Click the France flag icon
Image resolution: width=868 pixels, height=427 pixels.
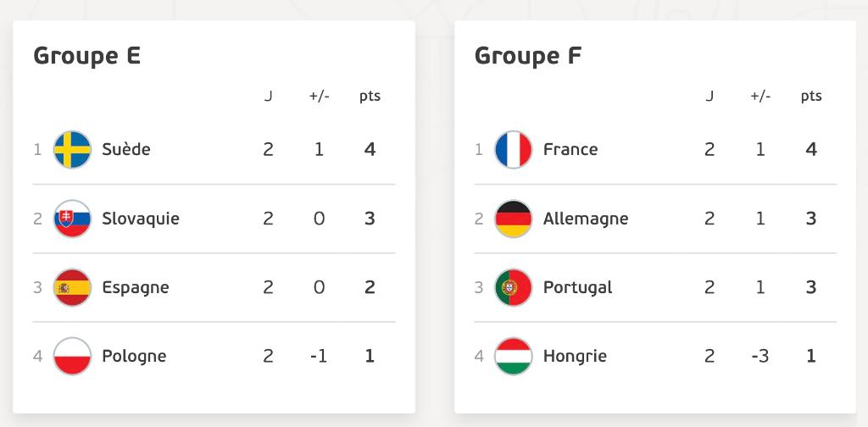[x=513, y=149]
